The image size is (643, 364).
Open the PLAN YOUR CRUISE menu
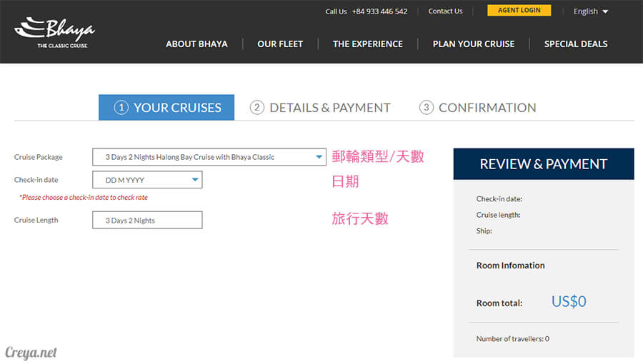(x=474, y=44)
